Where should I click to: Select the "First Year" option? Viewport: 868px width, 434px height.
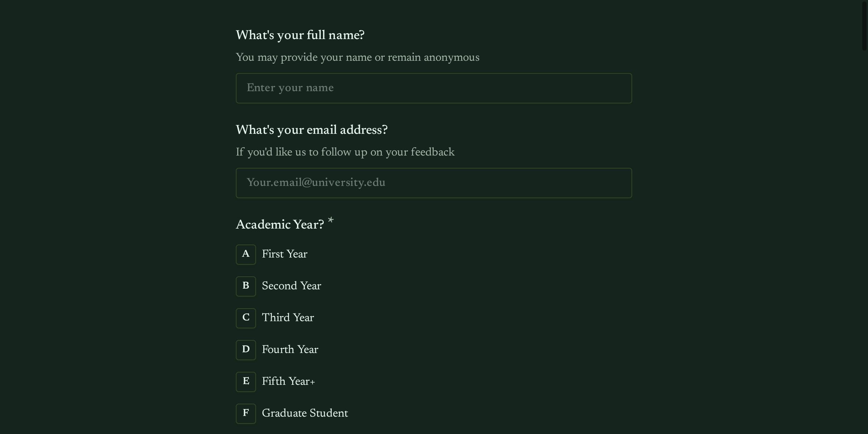tap(284, 254)
